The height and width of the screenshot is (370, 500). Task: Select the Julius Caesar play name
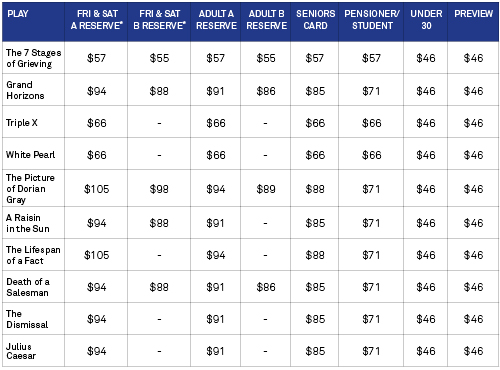[21, 351]
